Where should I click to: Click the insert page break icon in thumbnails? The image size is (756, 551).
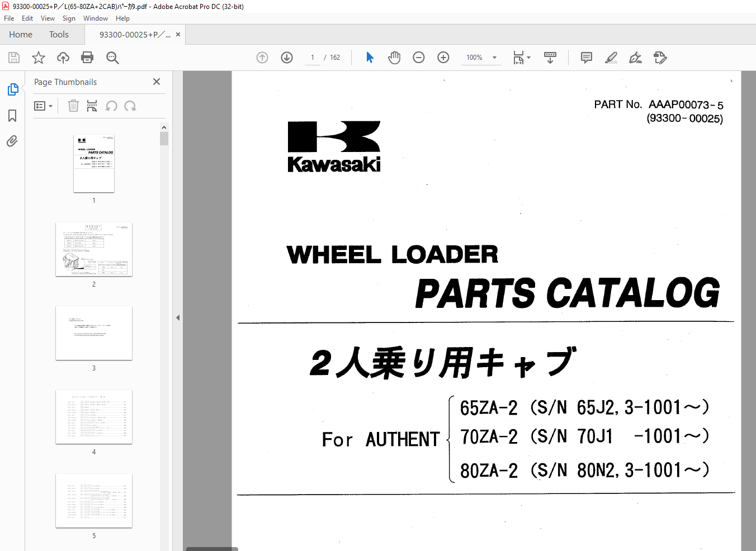92,106
